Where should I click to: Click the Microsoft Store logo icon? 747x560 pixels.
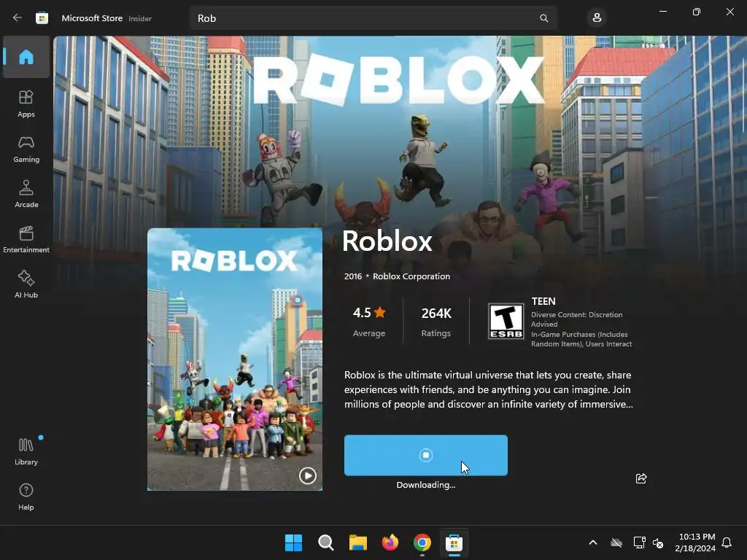click(x=42, y=18)
